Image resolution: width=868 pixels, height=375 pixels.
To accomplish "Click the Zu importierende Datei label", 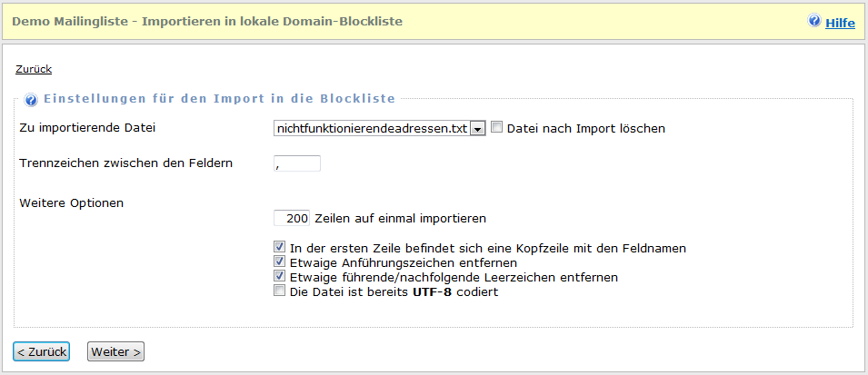I will click(87, 128).
